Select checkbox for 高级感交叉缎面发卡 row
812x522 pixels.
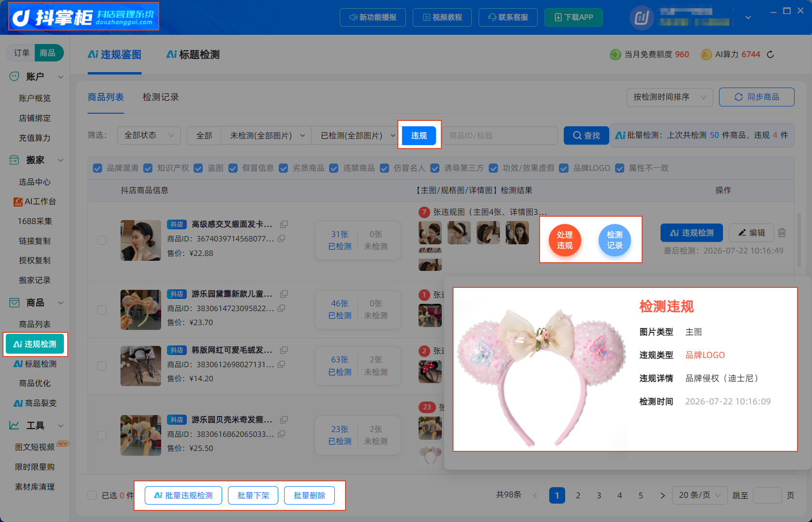[102, 240]
